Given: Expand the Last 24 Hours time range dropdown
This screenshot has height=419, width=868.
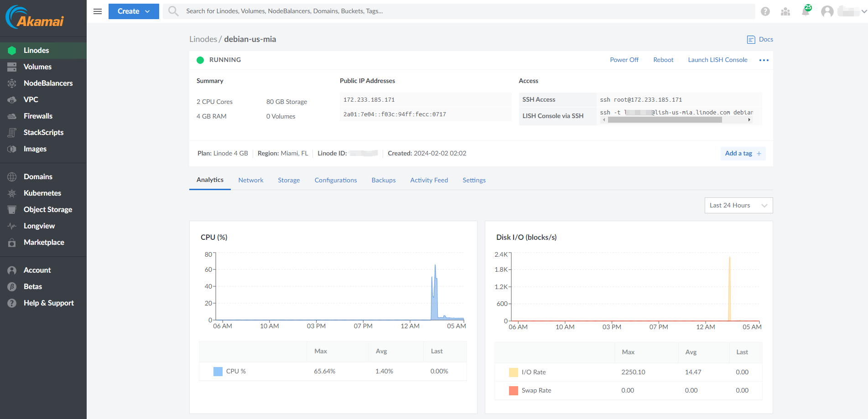Looking at the screenshot, I should pyautogui.click(x=738, y=205).
